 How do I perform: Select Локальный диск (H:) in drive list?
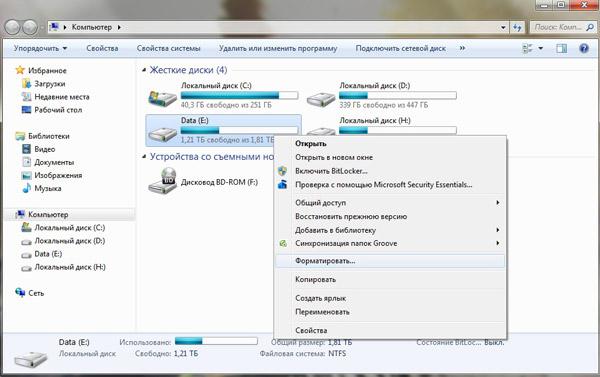[375, 121]
